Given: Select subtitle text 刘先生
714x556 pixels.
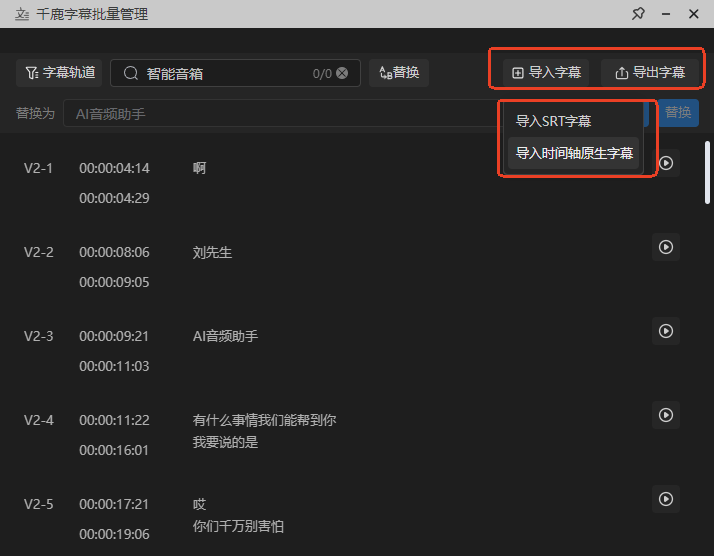Looking at the screenshot, I should (x=212, y=252).
